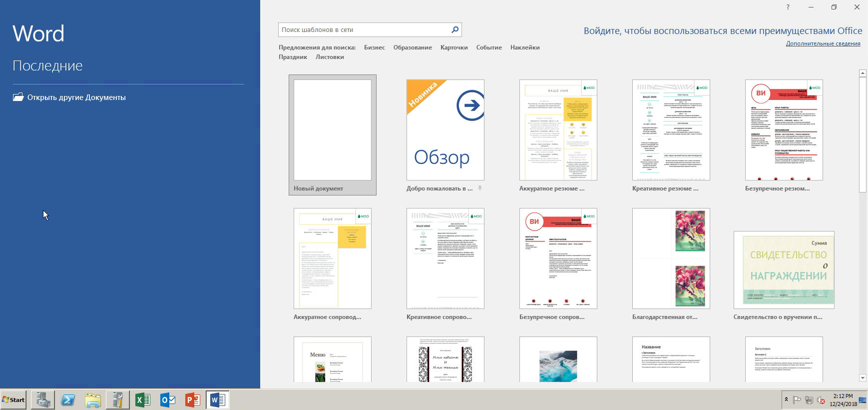
Task: Click the Открыть другие Документы link
Action: tap(76, 97)
